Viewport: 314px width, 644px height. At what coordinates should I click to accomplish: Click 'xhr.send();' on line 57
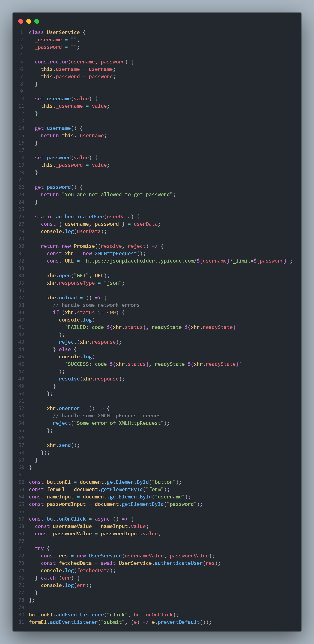(x=63, y=445)
